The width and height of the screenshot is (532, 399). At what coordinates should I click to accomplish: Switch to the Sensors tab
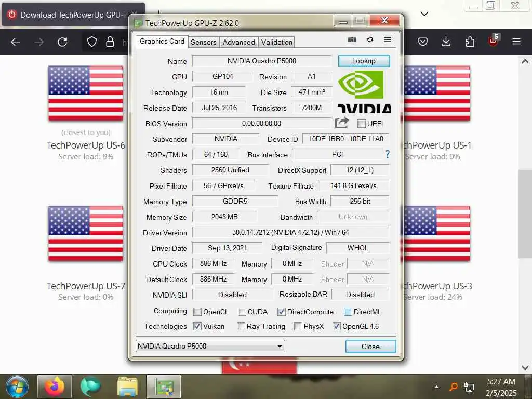pyautogui.click(x=203, y=42)
